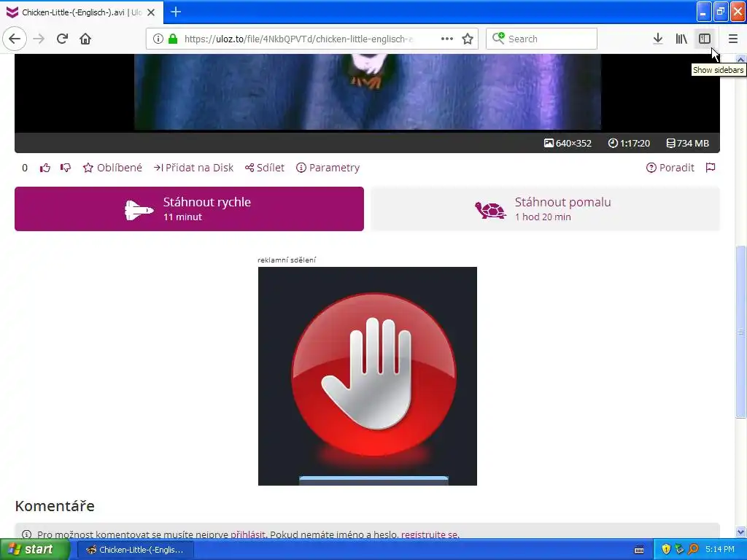Bookmark this page with the star
747x560 pixels.
tap(468, 39)
